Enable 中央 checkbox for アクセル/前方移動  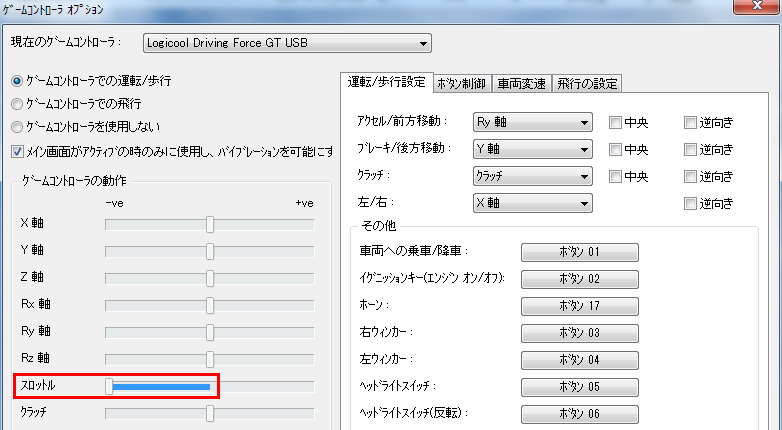click(615, 122)
